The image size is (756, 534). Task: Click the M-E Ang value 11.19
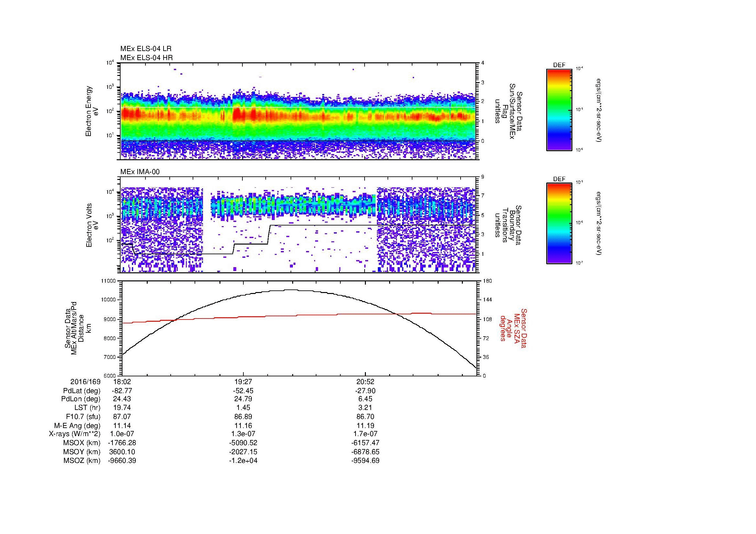[x=365, y=425]
